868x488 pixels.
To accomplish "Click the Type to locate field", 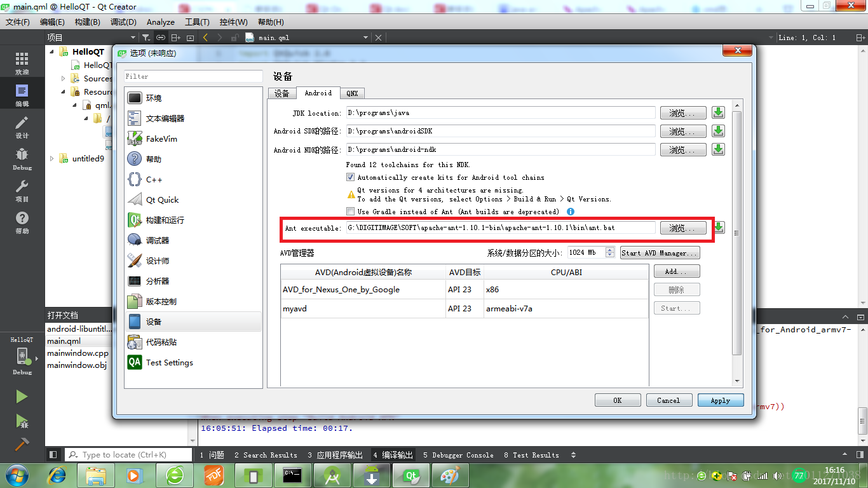I will (128, 455).
